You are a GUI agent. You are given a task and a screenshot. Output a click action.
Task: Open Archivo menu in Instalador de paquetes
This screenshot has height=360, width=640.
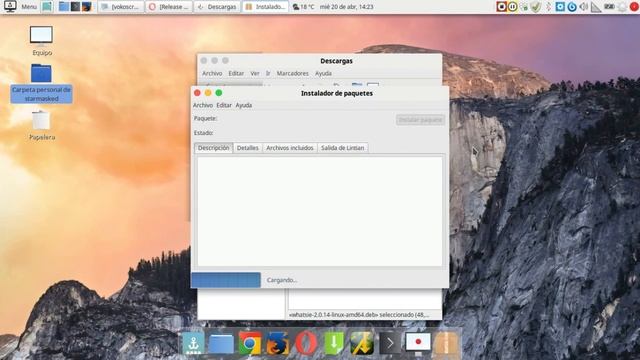pos(203,105)
